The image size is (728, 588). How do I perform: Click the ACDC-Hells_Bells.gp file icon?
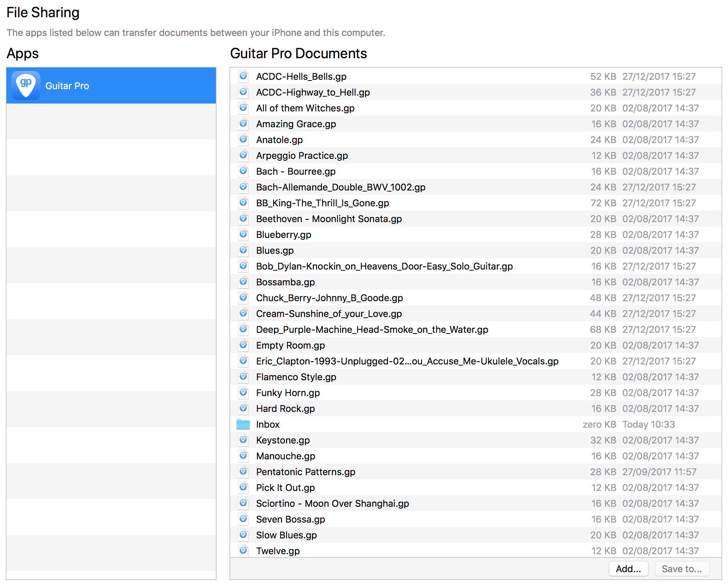point(244,76)
